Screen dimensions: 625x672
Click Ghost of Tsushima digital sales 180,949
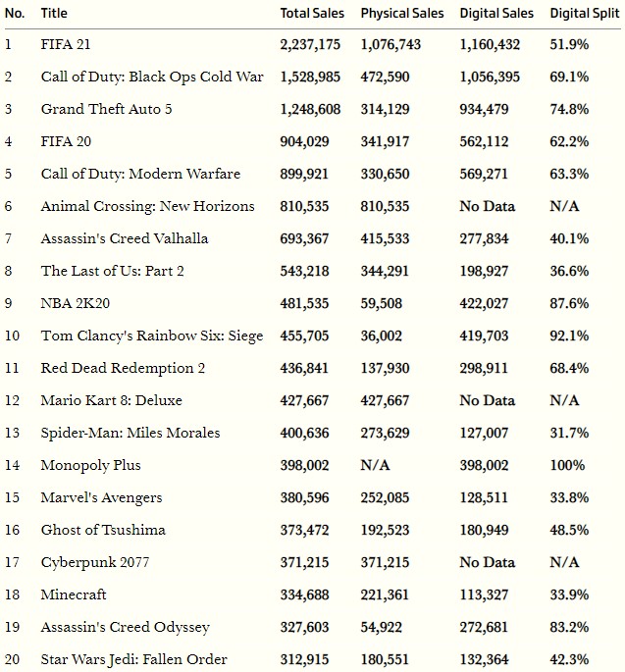(x=484, y=530)
